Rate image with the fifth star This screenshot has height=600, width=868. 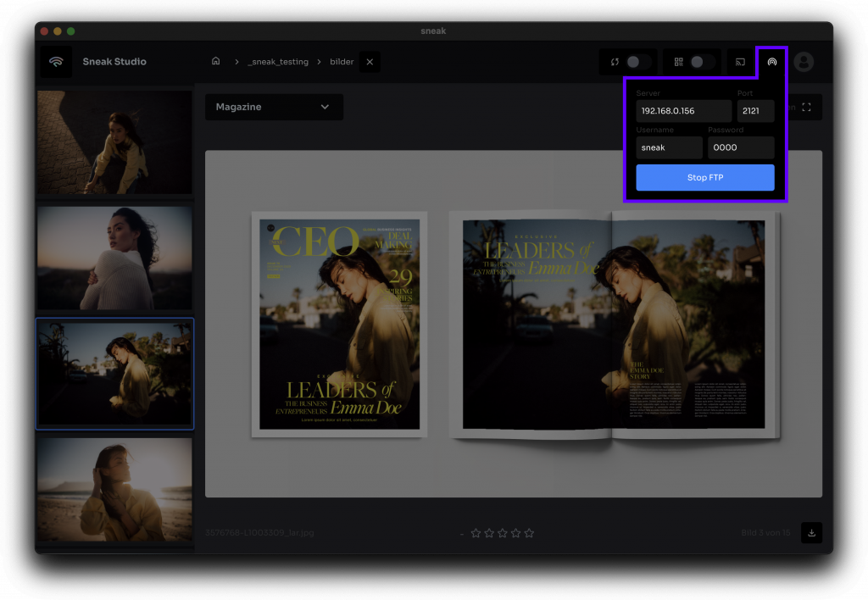[x=529, y=533]
